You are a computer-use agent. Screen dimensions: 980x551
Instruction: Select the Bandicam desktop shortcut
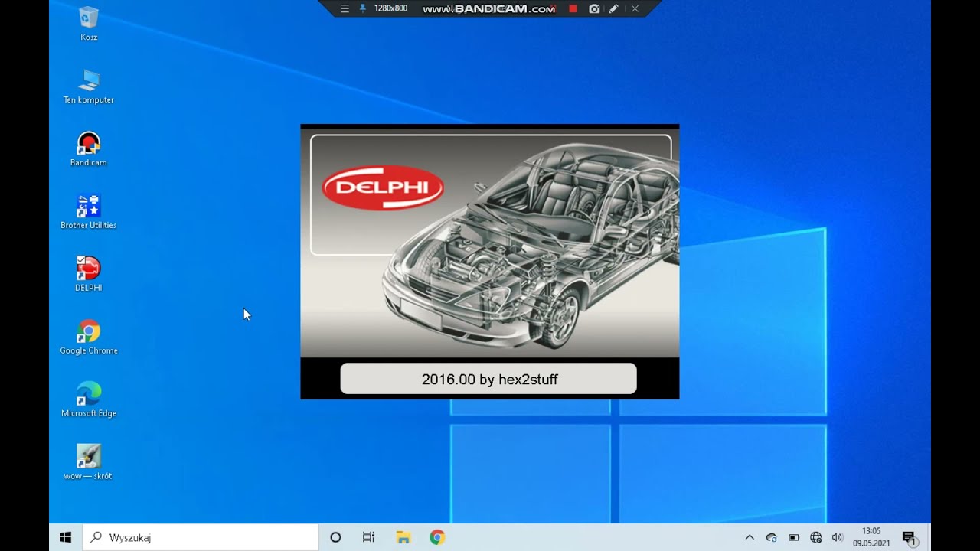pyautogui.click(x=89, y=149)
